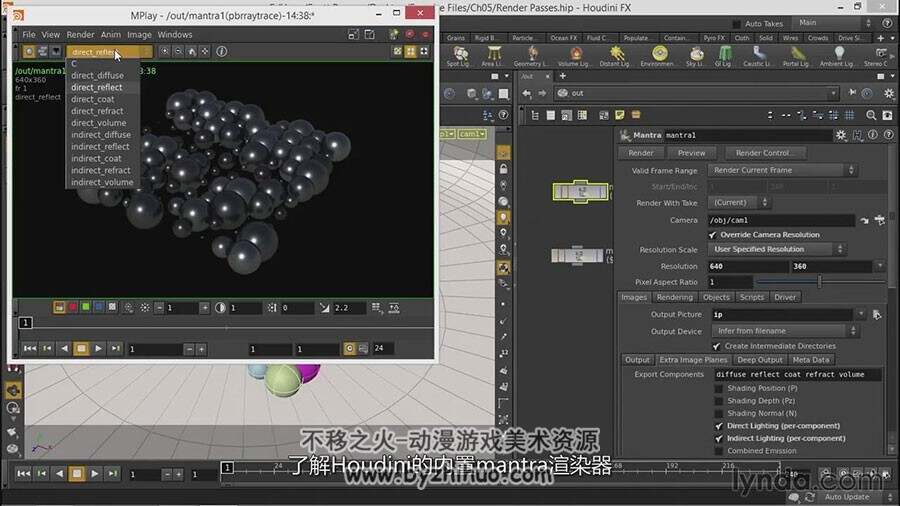Enable Combined Emission checkbox

[x=719, y=451]
